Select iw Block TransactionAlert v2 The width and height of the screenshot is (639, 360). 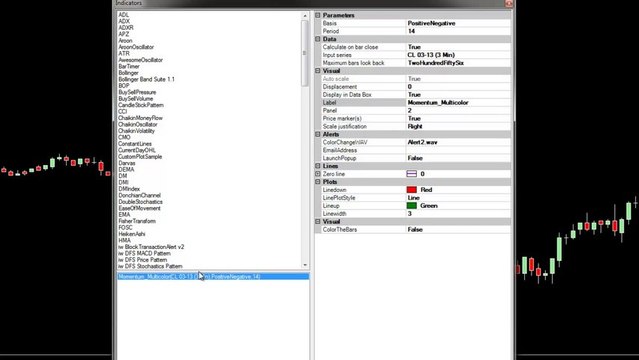tap(151, 247)
